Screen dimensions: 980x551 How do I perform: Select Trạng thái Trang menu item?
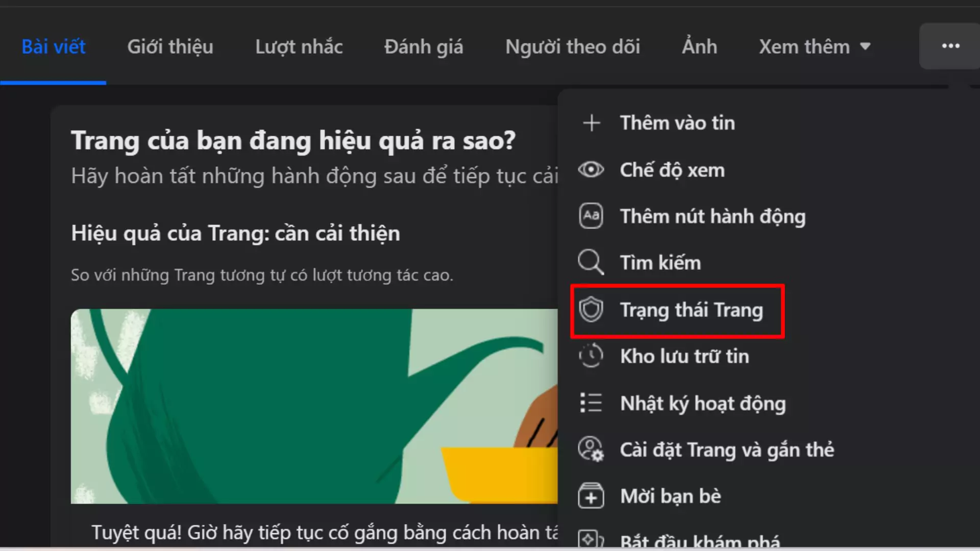pos(691,310)
